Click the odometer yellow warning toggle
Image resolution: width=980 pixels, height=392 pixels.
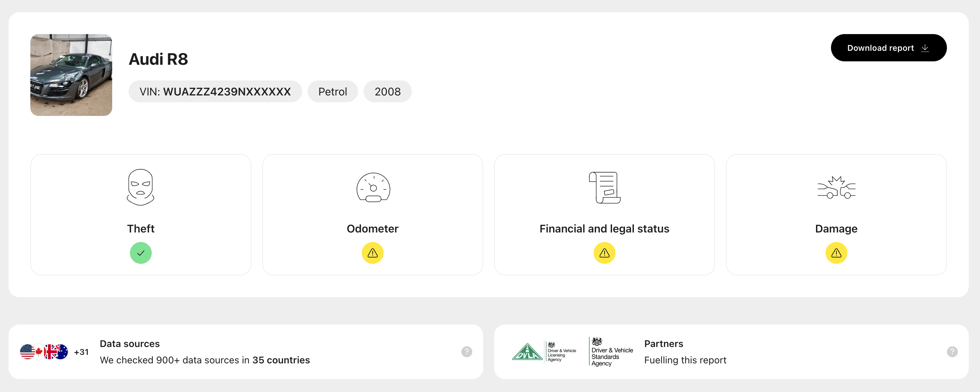point(372,253)
